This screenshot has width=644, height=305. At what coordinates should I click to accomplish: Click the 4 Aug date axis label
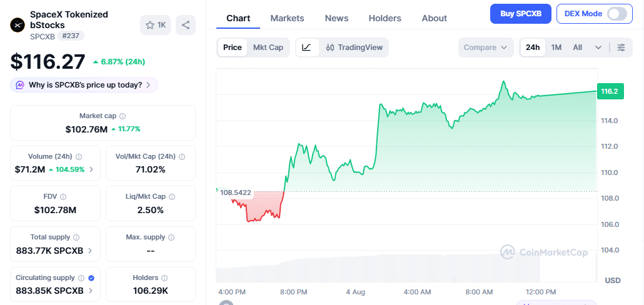pos(355,292)
